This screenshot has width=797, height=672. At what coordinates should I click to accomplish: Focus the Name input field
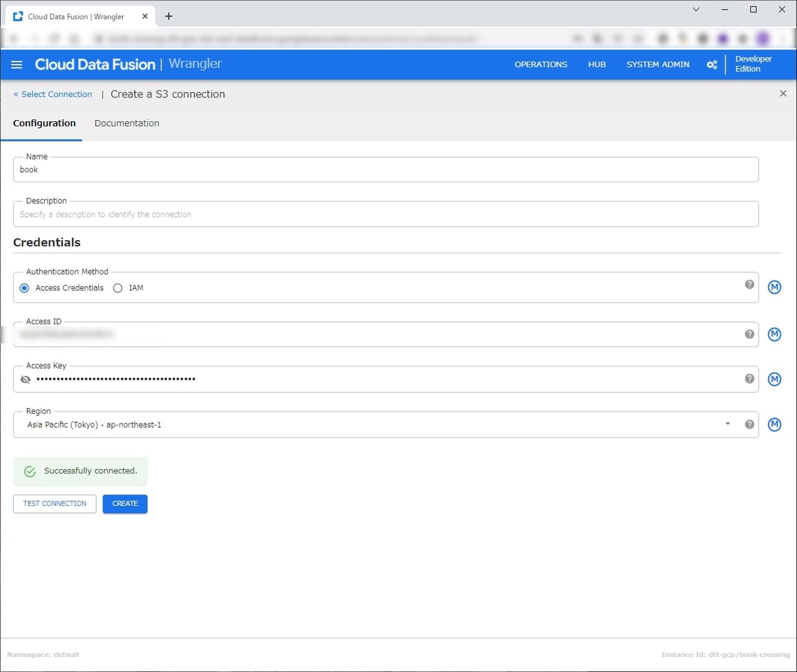pyautogui.click(x=386, y=170)
